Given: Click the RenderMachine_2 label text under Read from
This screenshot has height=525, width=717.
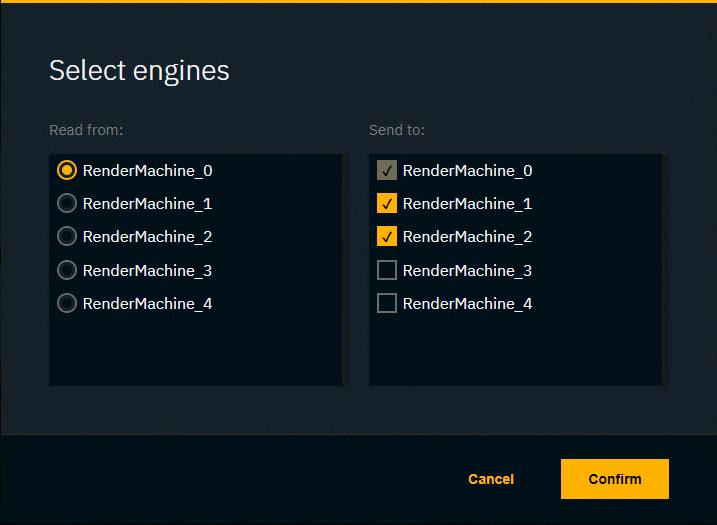Looking at the screenshot, I should click(x=147, y=237).
